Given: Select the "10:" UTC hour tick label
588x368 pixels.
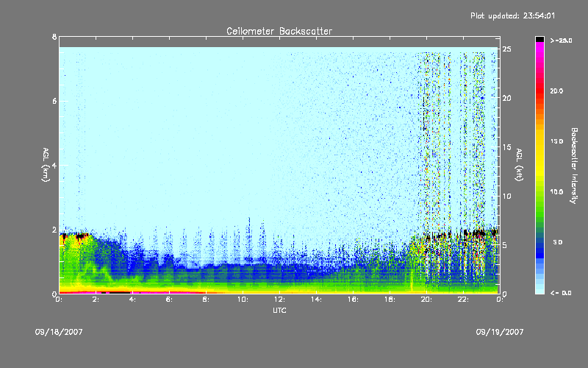Looking at the screenshot, I should coord(243,300).
